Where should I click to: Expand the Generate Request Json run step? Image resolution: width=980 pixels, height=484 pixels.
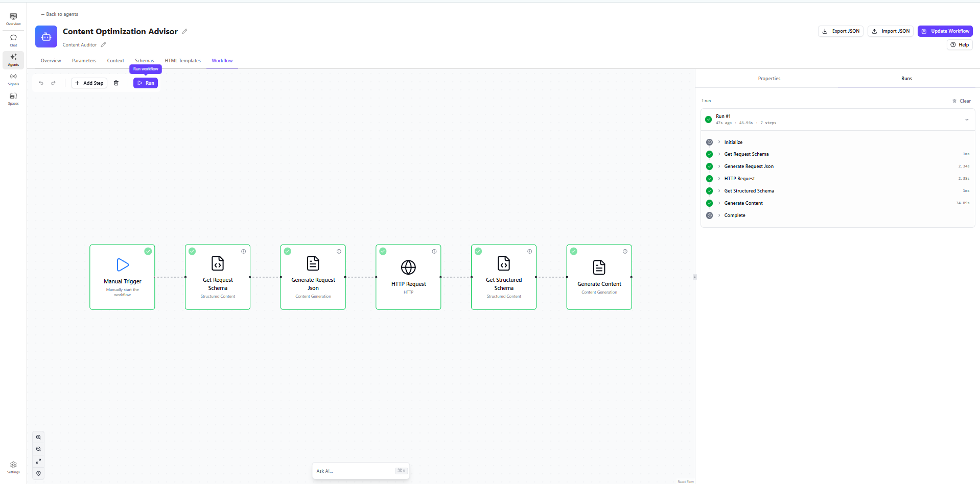719,166
